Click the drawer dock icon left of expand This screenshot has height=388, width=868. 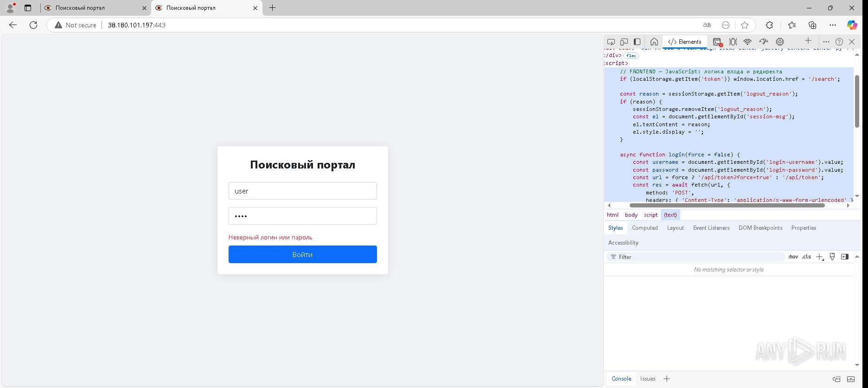coord(836,379)
